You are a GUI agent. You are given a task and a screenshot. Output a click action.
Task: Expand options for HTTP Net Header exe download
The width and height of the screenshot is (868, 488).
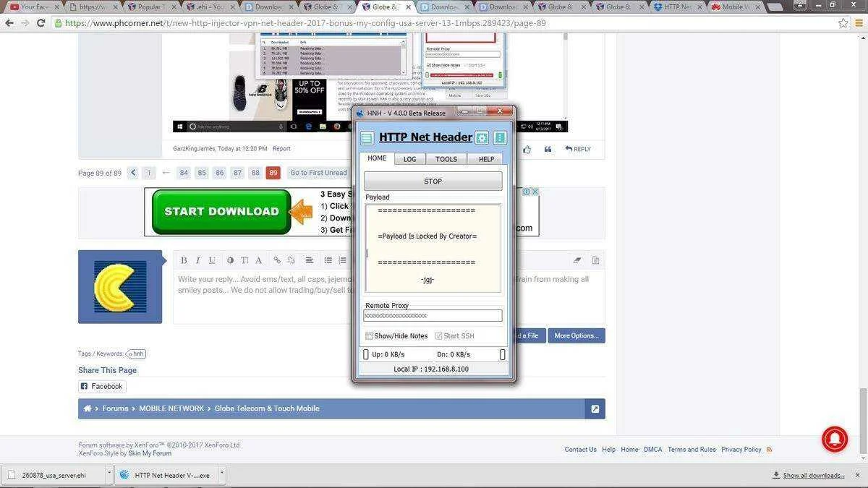tap(222, 475)
